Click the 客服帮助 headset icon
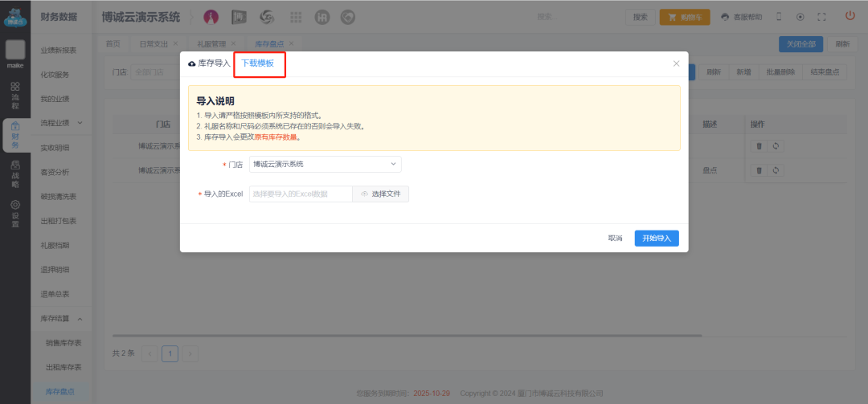 [725, 17]
